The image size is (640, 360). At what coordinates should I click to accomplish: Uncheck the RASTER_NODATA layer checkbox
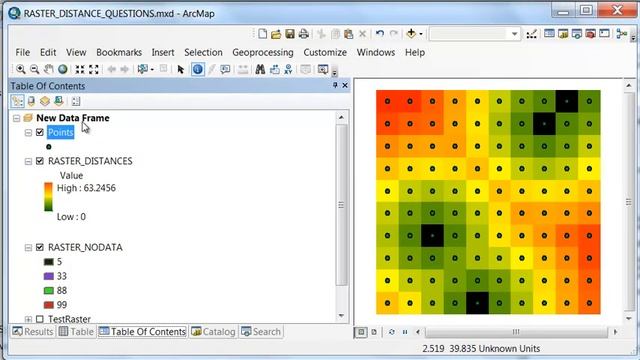40,247
